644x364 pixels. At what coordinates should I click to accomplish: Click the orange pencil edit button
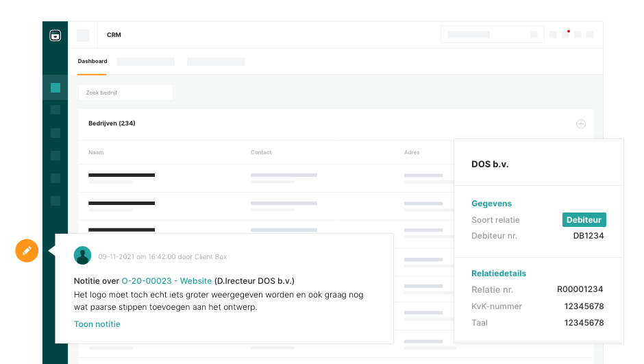point(27,251)
